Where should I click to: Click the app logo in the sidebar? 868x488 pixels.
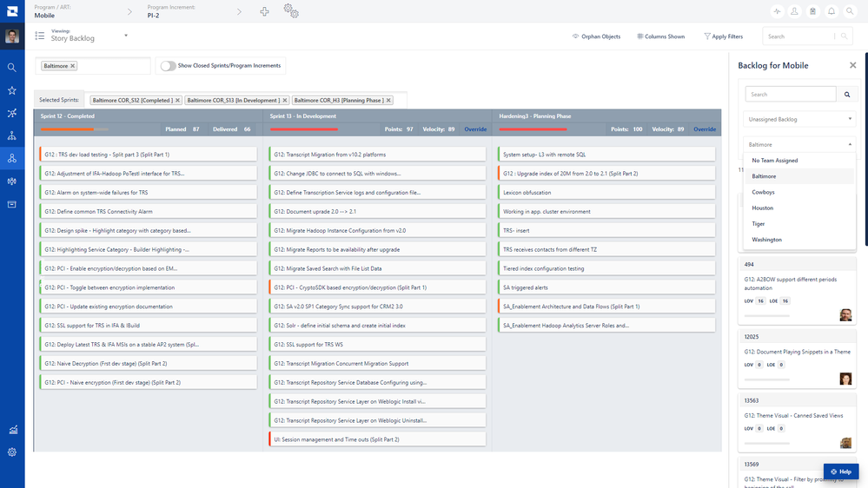[x=12, y=11]
